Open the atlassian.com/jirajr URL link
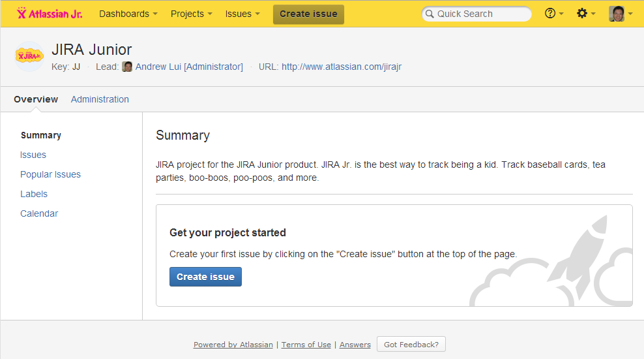 [x=342, y=67]
